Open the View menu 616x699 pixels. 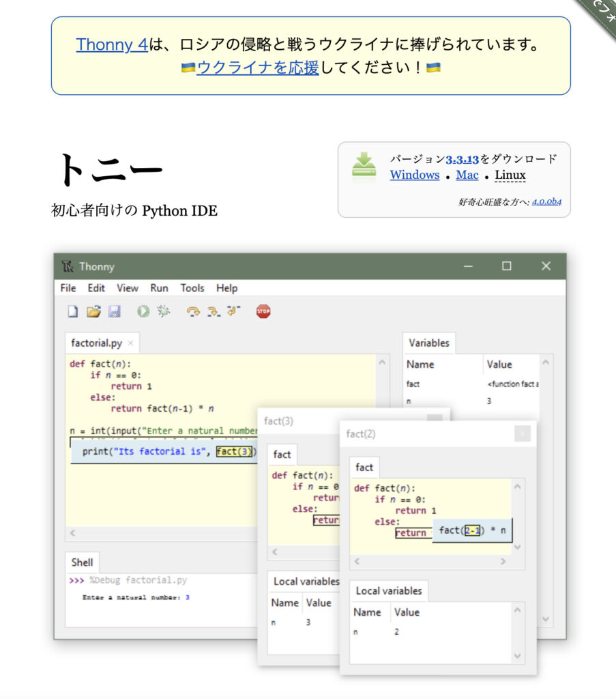128,288
